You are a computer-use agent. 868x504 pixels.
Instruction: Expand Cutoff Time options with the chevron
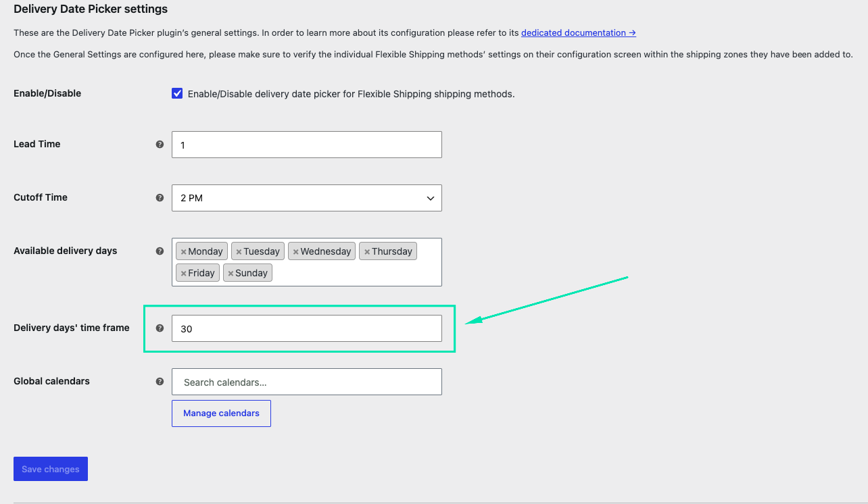(430, 198)
